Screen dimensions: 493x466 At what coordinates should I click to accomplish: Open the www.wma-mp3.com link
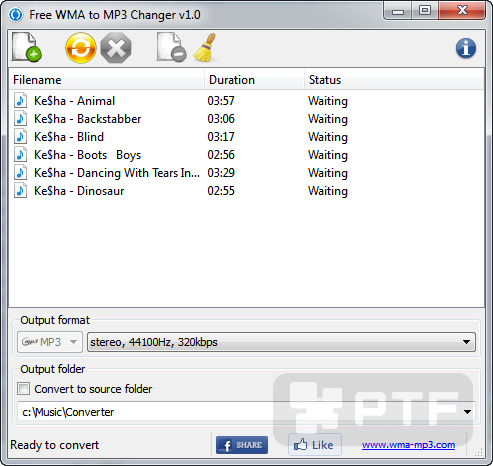pos(408,445)
